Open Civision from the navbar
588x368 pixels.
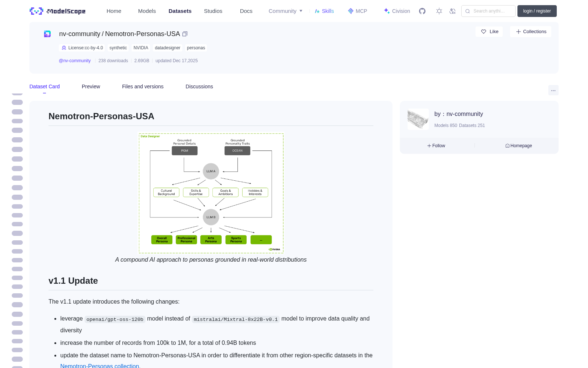(x=397, y=11)
